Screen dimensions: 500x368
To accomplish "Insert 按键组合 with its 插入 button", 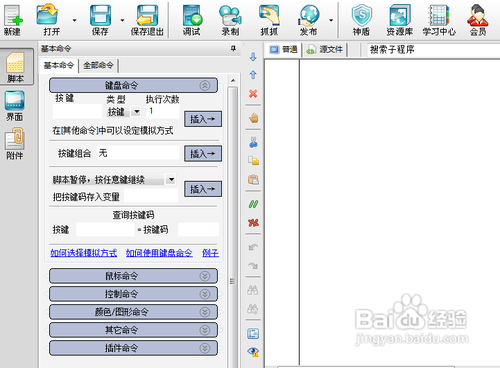I will (x=203, y=154).
